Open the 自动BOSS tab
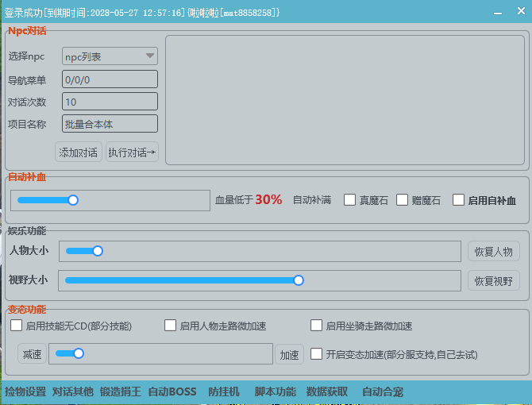The image size is (532, 405). 172,391
